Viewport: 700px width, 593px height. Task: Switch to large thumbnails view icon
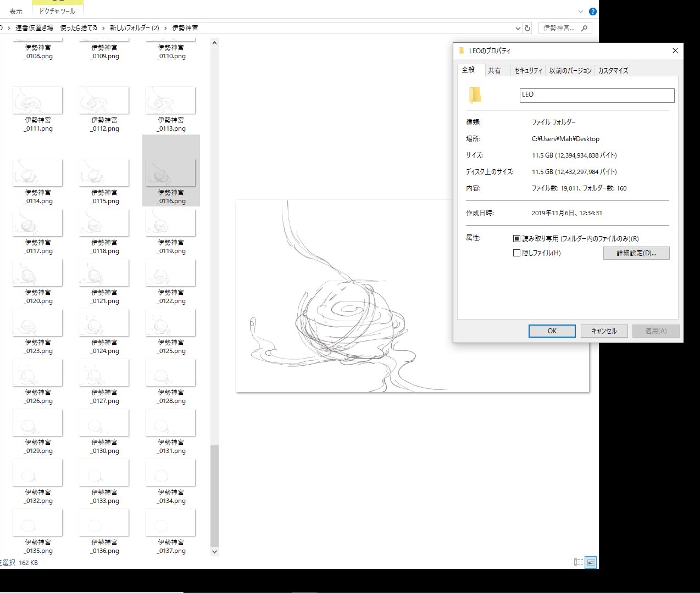[591, 562]
